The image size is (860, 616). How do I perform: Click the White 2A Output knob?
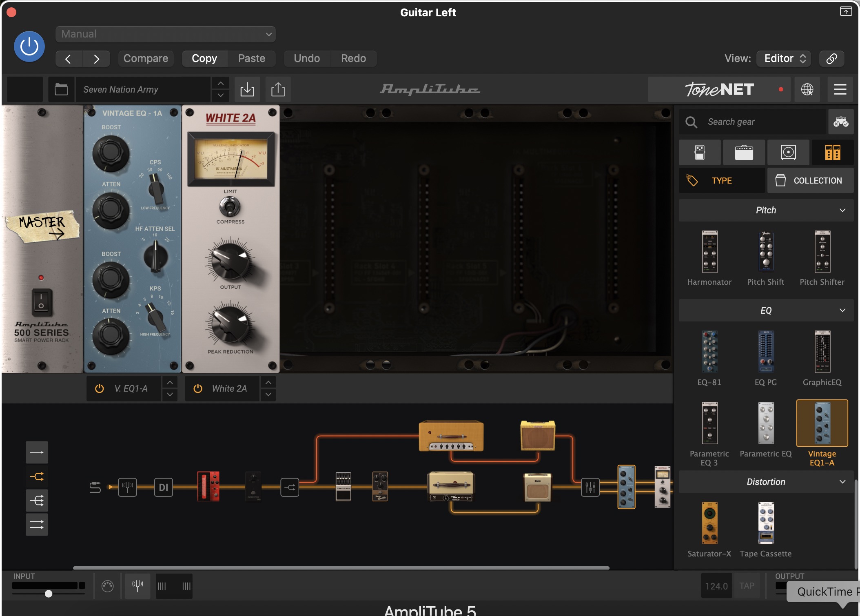click(230, 262)
